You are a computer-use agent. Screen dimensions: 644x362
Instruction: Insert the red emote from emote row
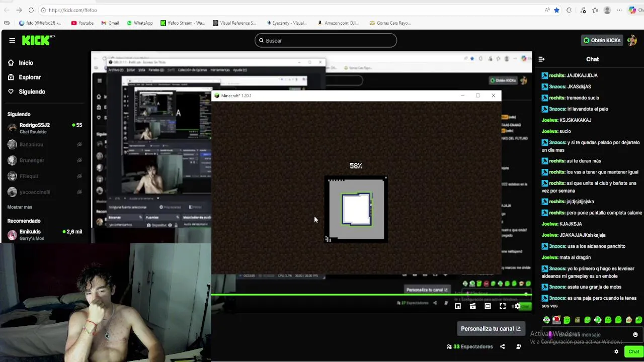pyautogui.click(x=556, y=320)
